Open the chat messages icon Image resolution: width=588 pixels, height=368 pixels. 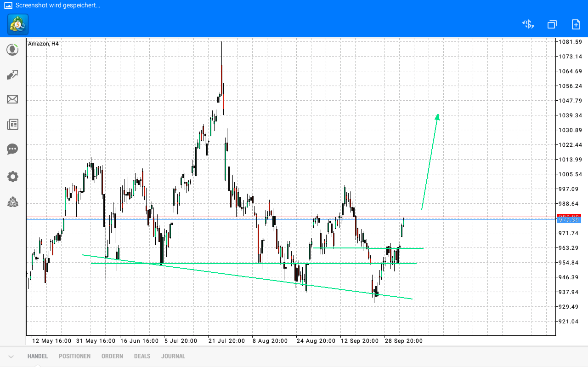(x=12, y=149)
